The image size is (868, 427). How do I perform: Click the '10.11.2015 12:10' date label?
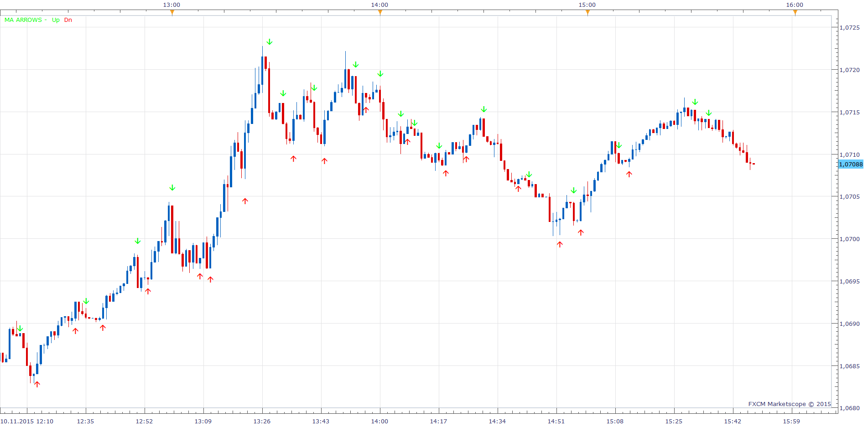[x=27, y=421]
